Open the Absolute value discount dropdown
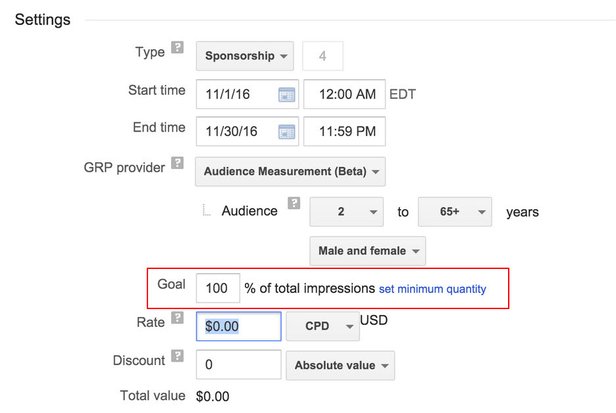616x413 pixels. point(339,366)
